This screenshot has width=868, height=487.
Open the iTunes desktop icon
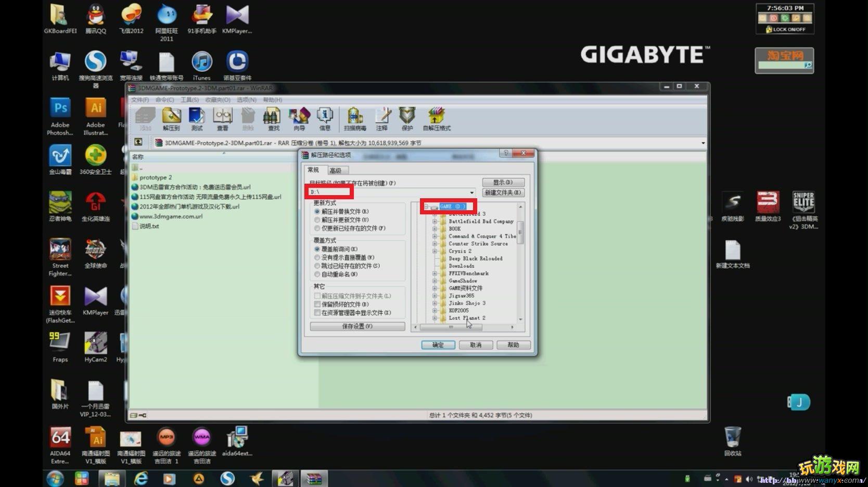201,66
